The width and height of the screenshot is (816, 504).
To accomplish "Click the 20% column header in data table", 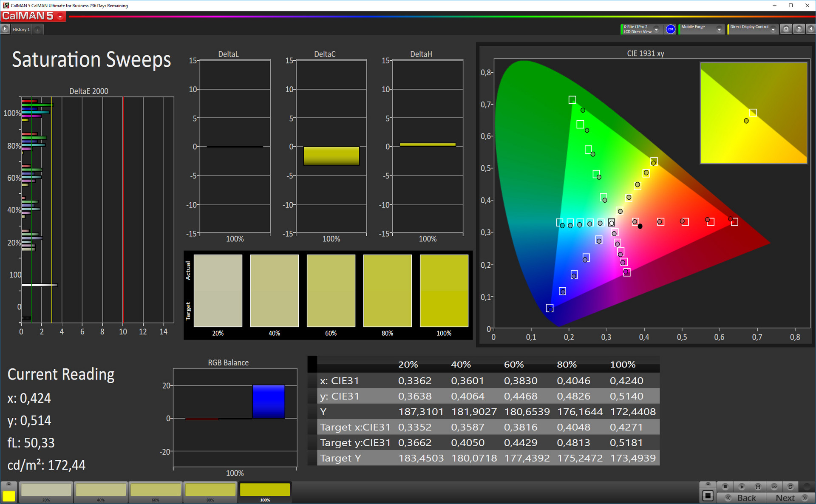I will coord(408,365).
